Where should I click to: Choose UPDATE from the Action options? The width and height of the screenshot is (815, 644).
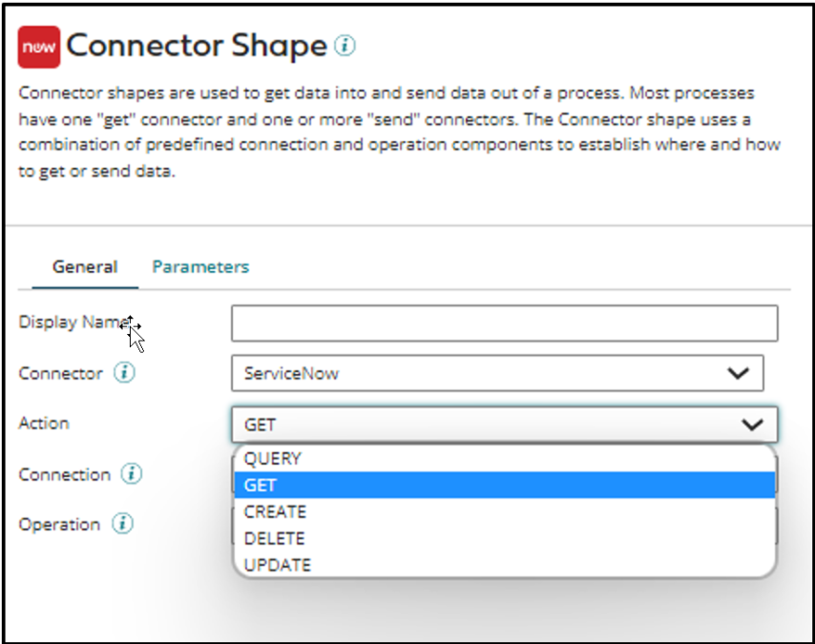click(x=277, y=565)
